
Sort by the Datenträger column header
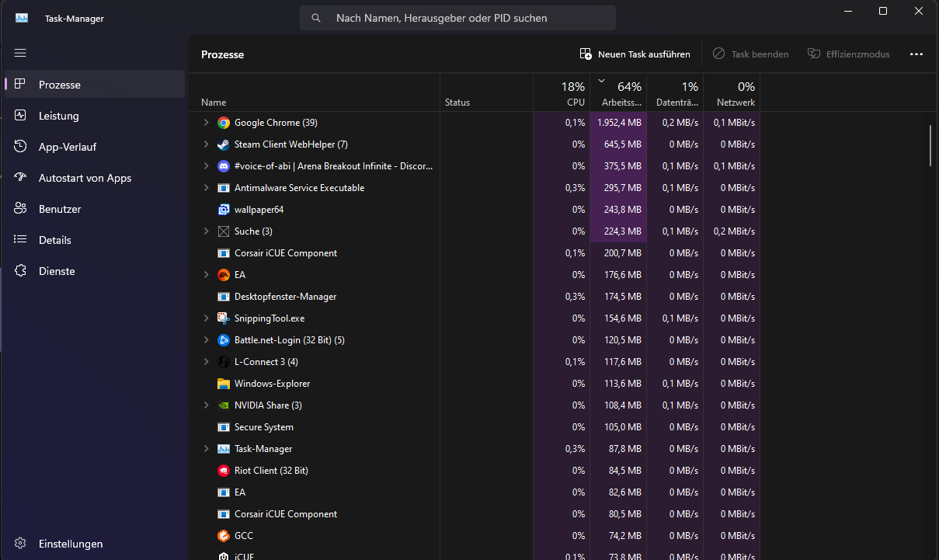[x=675, y=92]
